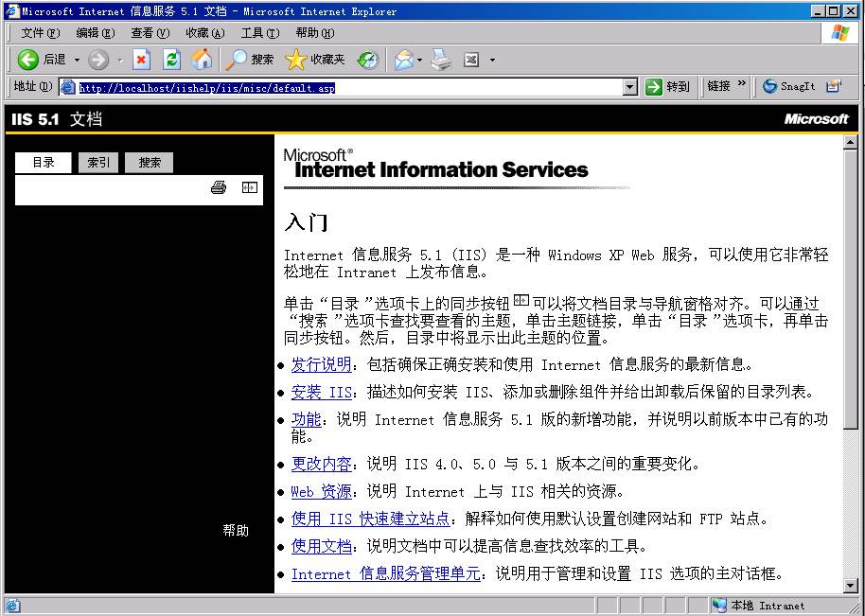
Task: Click the IIS 5.1 文档 header title
Action: (x=57, y=118)
